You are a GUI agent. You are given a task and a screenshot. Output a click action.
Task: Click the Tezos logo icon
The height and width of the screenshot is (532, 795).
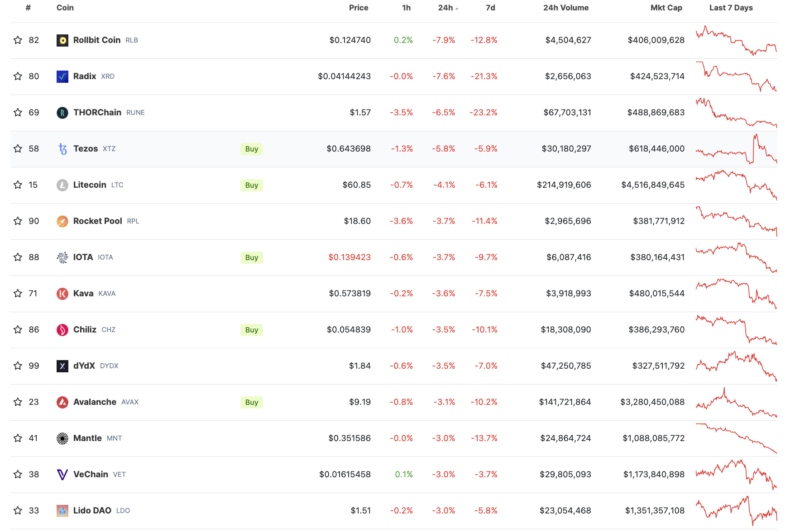point(62,149)
